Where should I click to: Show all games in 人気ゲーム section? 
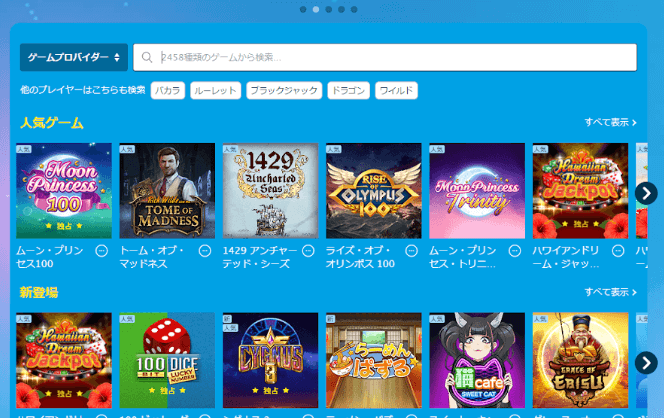click(611, 122)
